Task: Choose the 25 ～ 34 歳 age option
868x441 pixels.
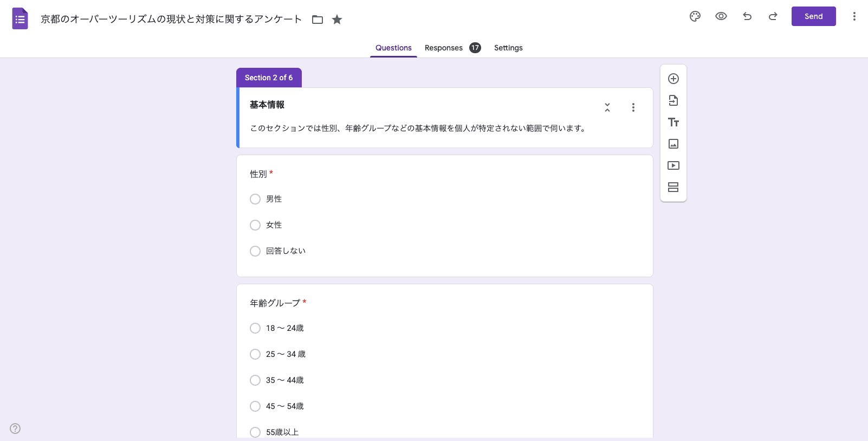Action: tap(255, 354)
